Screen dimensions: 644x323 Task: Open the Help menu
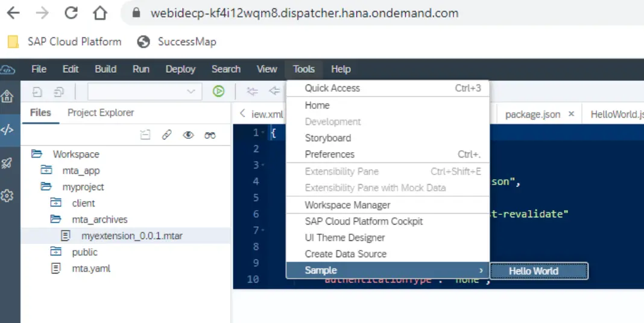coord(341,69)
